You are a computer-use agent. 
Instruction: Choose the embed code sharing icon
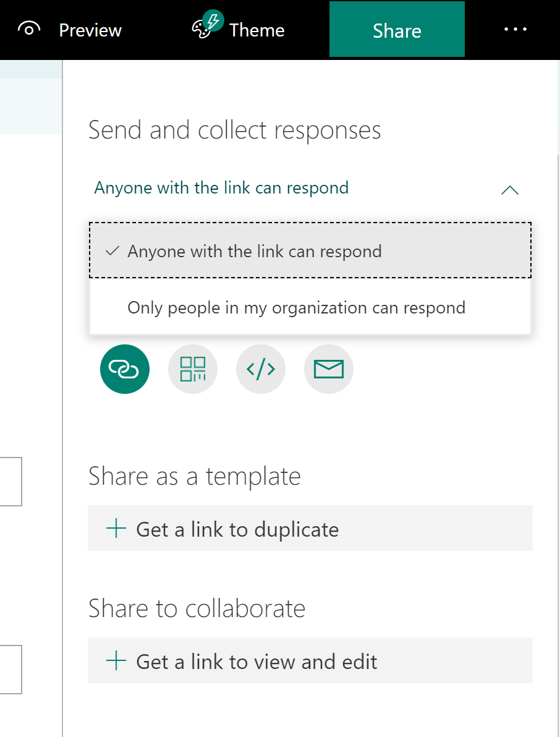coord(261,369)
